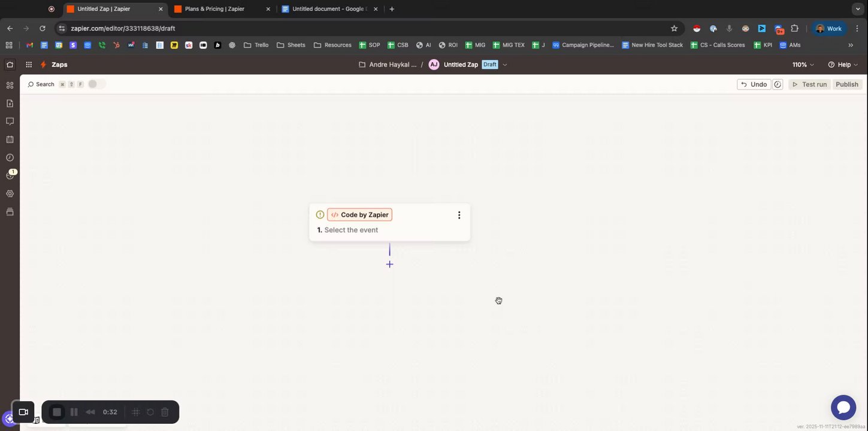Screen dimensions: 868x431
Task: Open the sidebar icon with badge 1
Action: (x=10, y=175)
